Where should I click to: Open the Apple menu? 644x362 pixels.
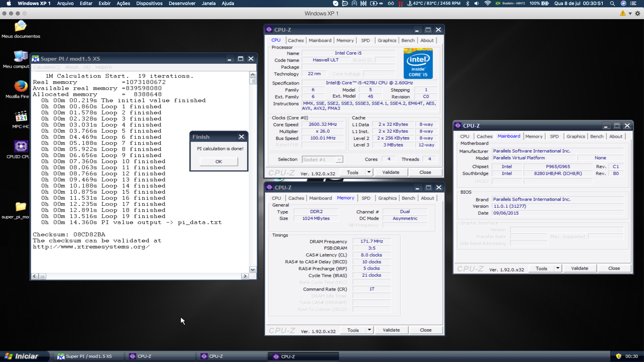[x=9, y=3]
